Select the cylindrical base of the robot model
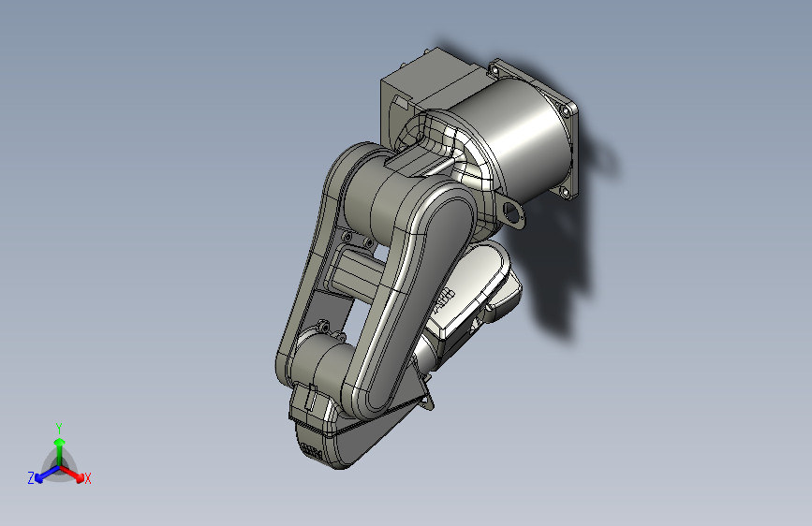This screenshot has width=812, height=526. (518, 139)
